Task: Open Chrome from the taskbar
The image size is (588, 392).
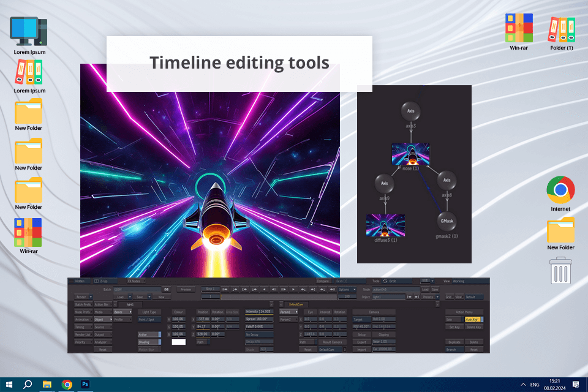Action: coord(67,384)
